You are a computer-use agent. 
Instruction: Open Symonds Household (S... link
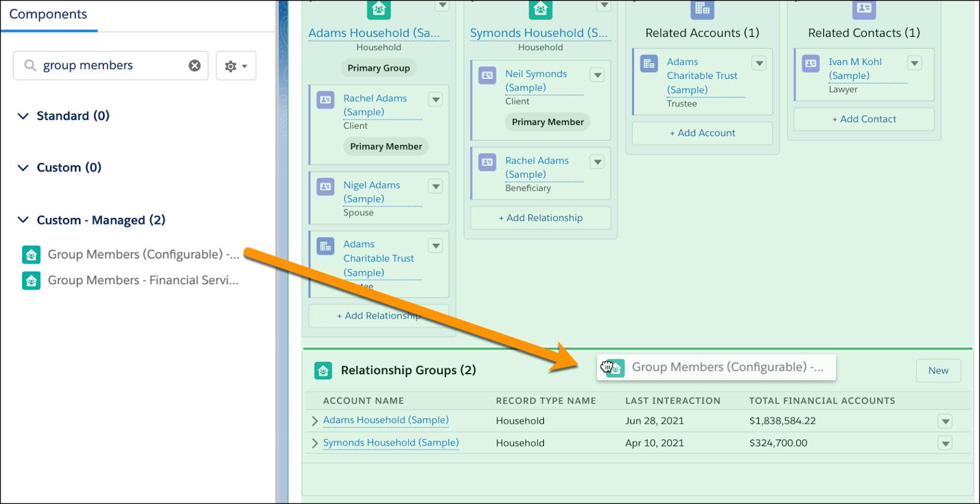539,33
